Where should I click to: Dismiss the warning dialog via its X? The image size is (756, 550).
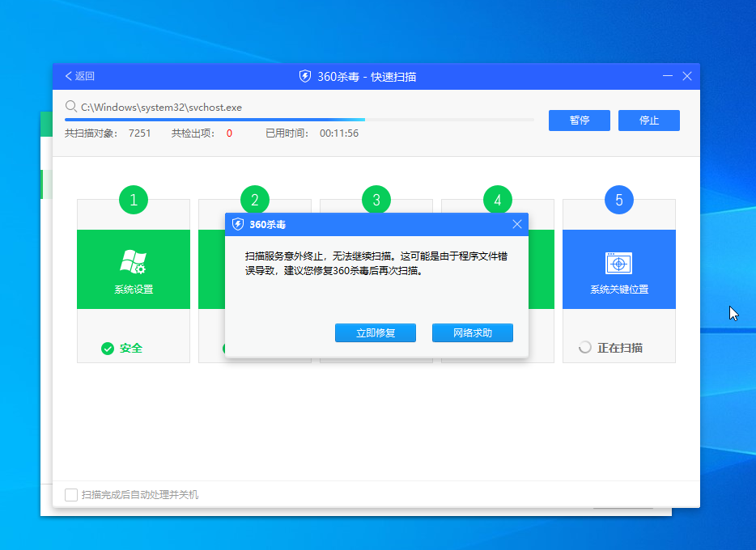517,224
